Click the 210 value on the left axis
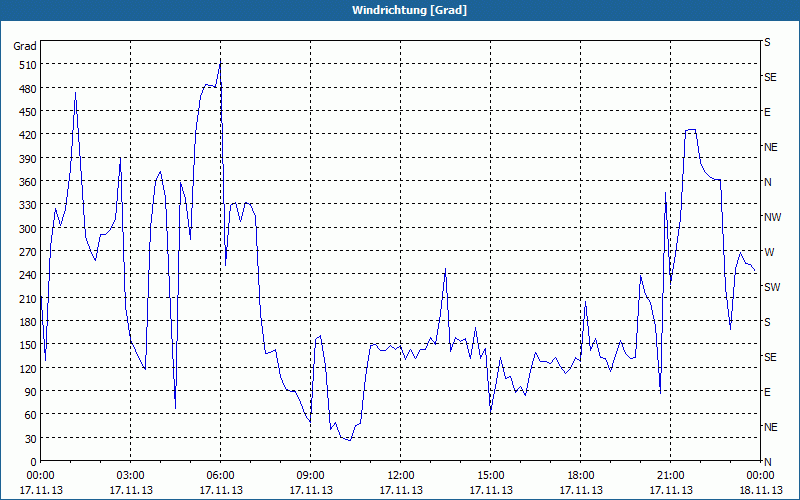The width and height of the screenshot is (800, 500). coord(28,298)
